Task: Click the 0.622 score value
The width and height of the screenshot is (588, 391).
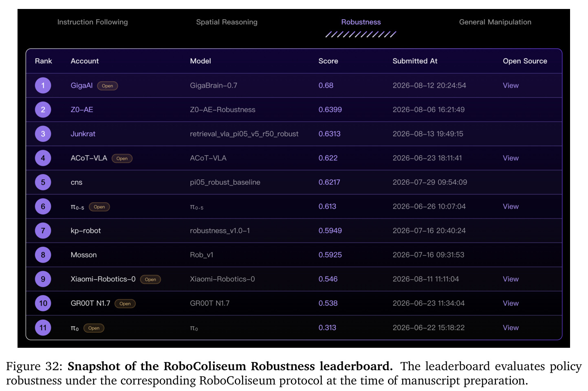Action: [328, 158]
